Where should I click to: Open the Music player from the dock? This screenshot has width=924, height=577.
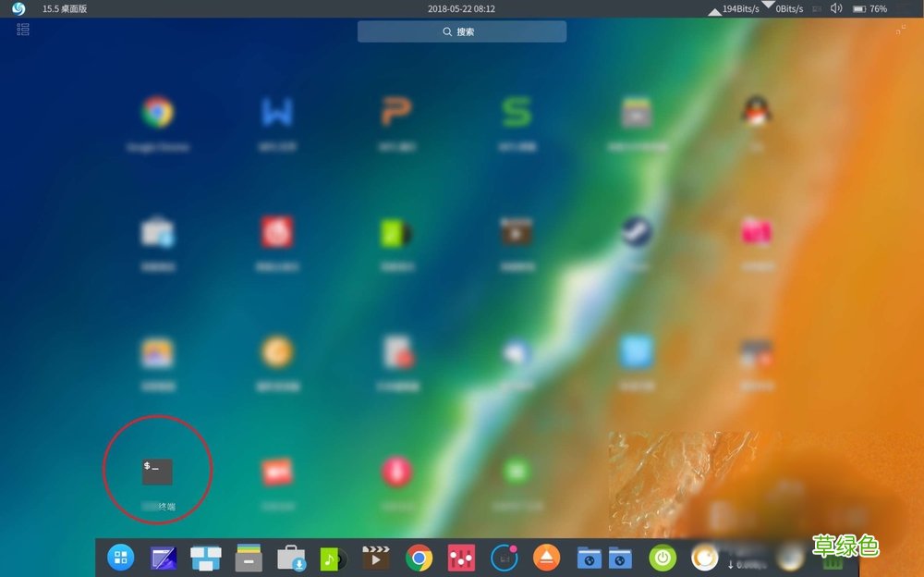334,558
